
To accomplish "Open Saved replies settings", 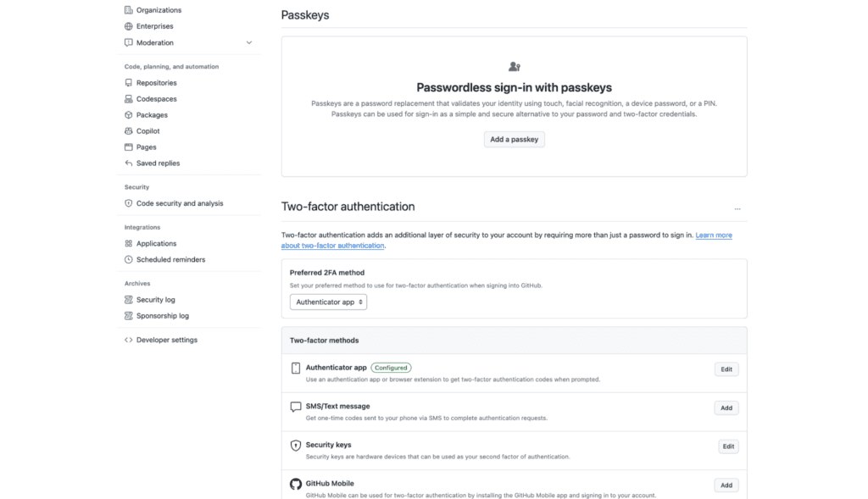I will (158, 164).
